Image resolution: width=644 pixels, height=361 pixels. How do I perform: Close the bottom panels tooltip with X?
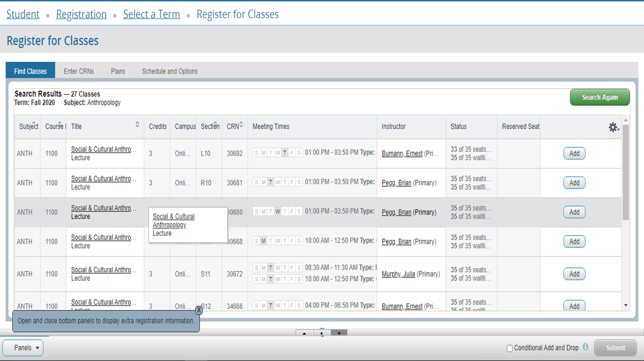click(199, 310)
